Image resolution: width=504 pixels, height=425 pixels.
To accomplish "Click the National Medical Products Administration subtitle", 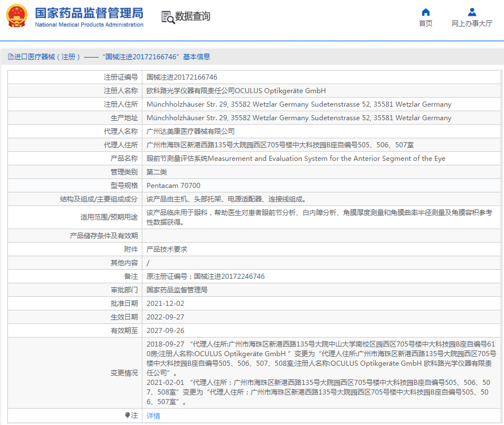I will click(x=89, y=25).
